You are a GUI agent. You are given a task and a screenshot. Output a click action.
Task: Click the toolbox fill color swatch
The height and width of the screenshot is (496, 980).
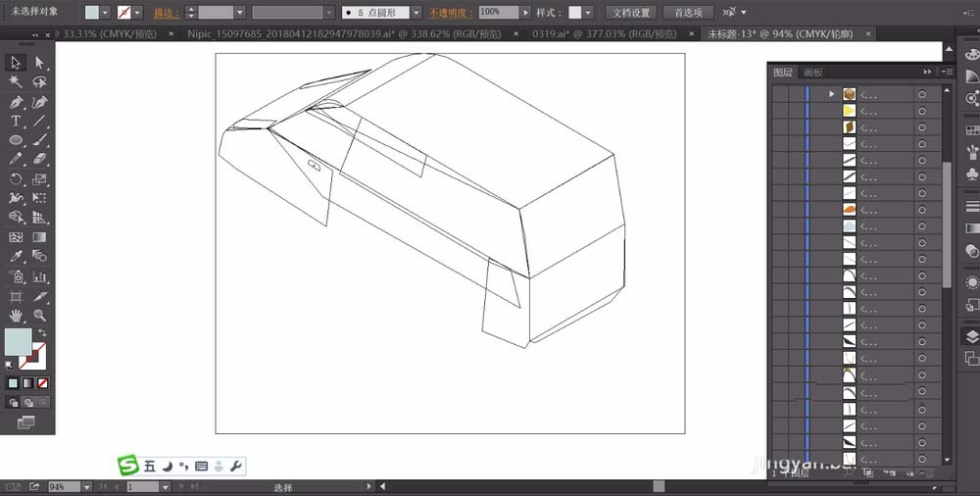point(18,341)
